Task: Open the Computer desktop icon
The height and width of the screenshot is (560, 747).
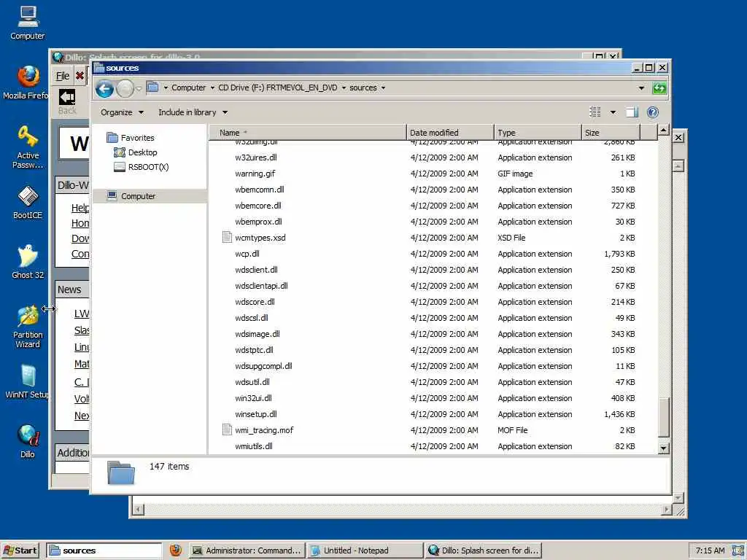Action: coord(28,23)
